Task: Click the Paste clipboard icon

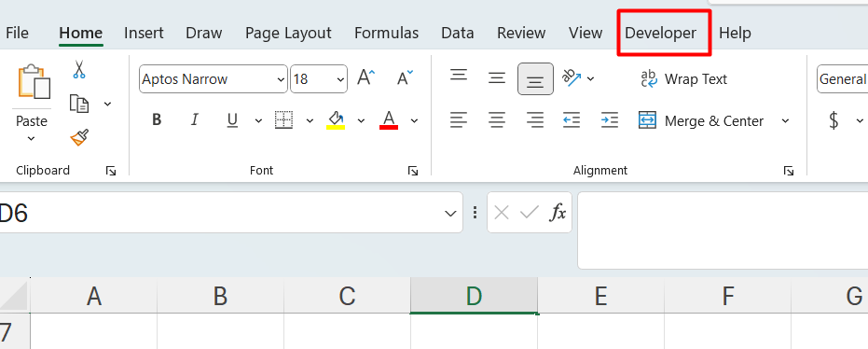Action: [34, 81]
